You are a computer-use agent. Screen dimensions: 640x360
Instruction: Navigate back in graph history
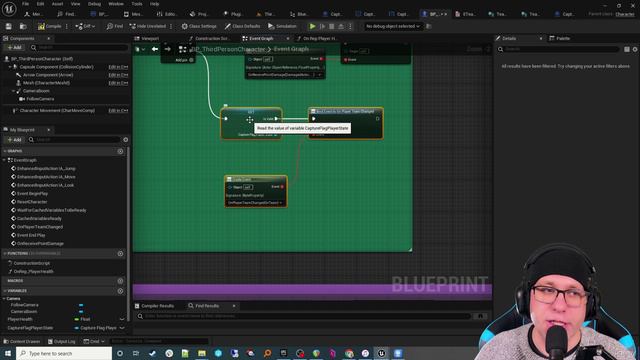tap(155, 49)
